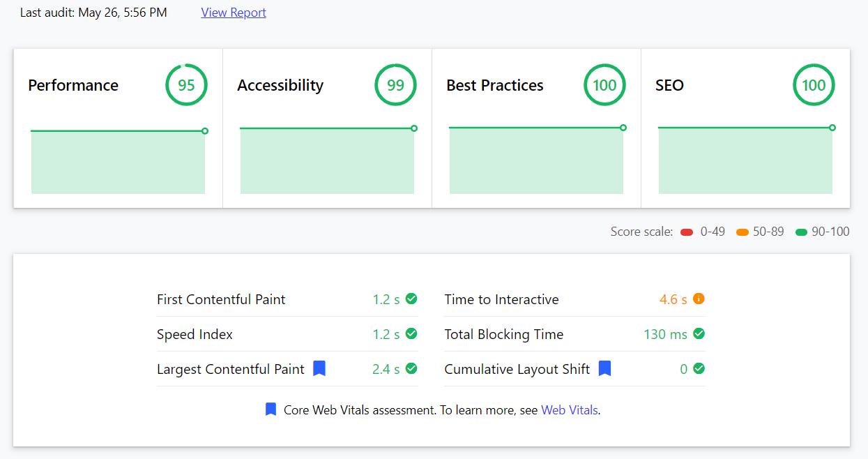This screenshot has height=459, width=868.
Task: Click the Accessibility score circle showing 99
Action: click(395, 85)
